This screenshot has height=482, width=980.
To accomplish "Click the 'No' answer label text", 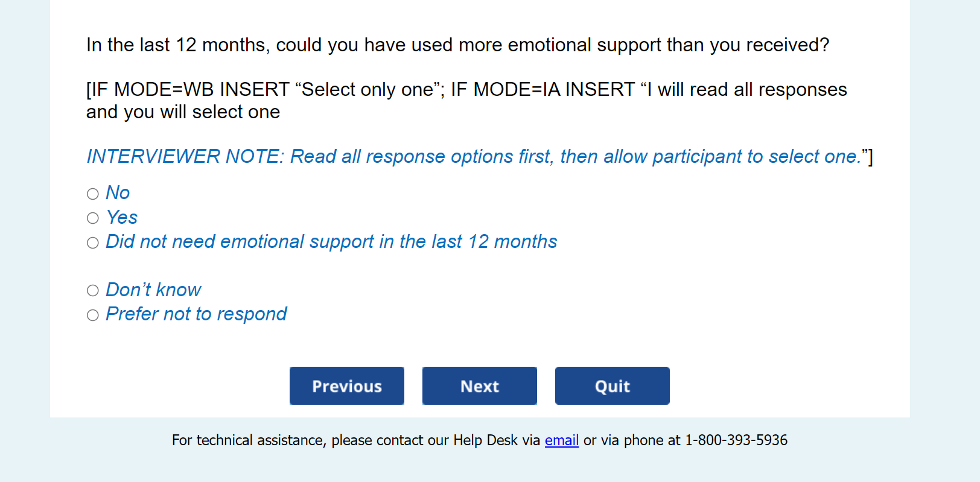I will tap(118, 193).
